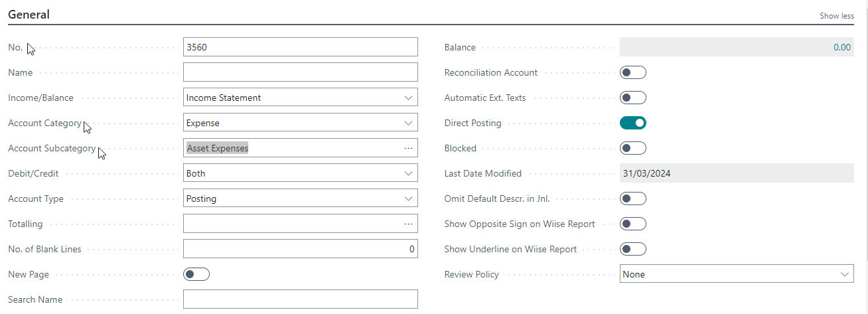
Task: Click Show less link
Action: coord(836,16)
